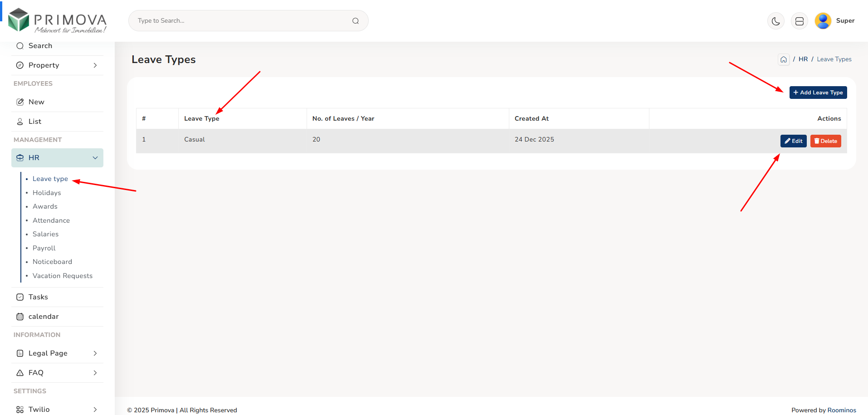The image size is (868, 415).
Task: Expand the Property menu chevron
Action: pos(95,65)
